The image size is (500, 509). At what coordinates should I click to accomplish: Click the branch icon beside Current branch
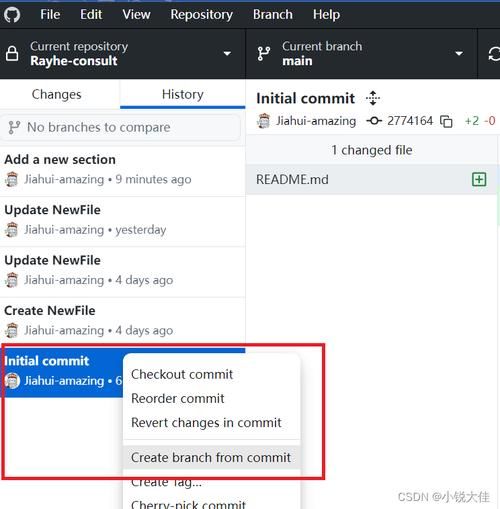pos(264,54)
